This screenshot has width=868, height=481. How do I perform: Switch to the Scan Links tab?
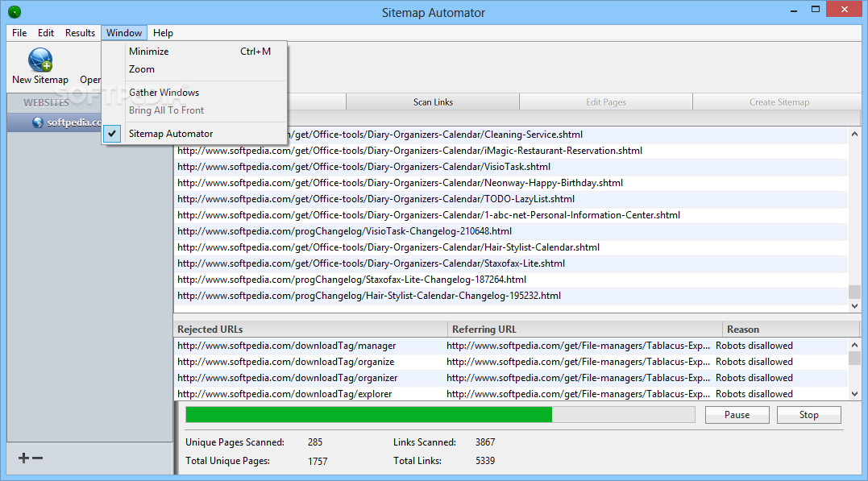pyautogui.click(x=433, y=102)
